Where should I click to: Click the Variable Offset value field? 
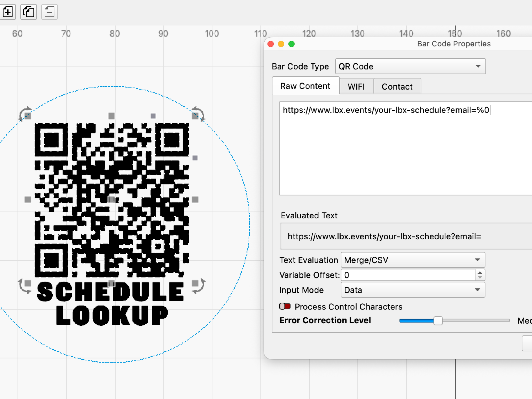pyautogui.click(x=408, y=275)
